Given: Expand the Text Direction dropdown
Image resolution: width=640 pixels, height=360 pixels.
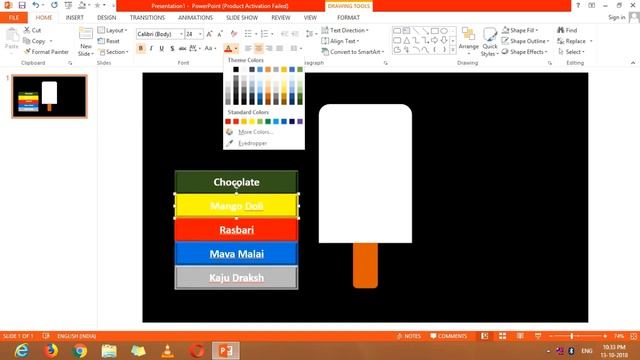Looking at the screenshot, I should [x=345, y=30].
